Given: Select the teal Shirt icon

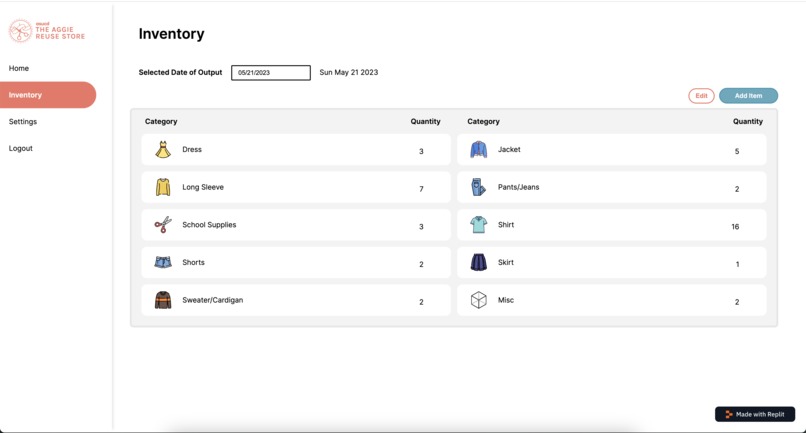Looking at the screenshot, I should pos(479,225).
